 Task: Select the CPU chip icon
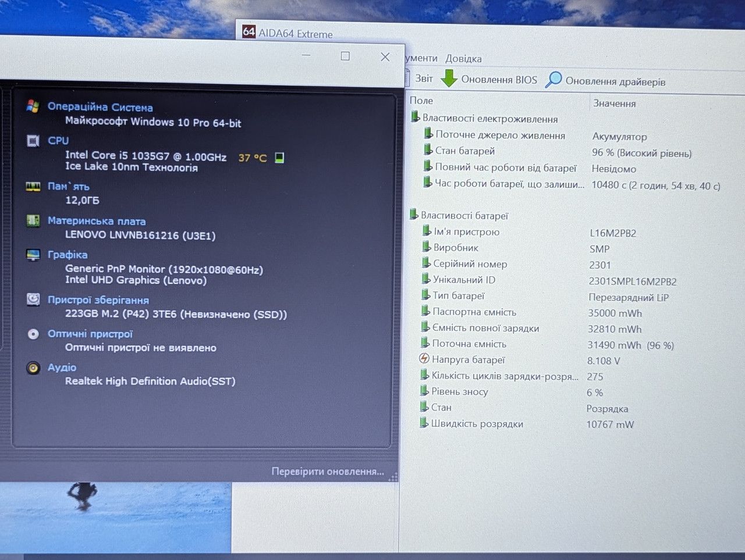(x=33, y=140)
